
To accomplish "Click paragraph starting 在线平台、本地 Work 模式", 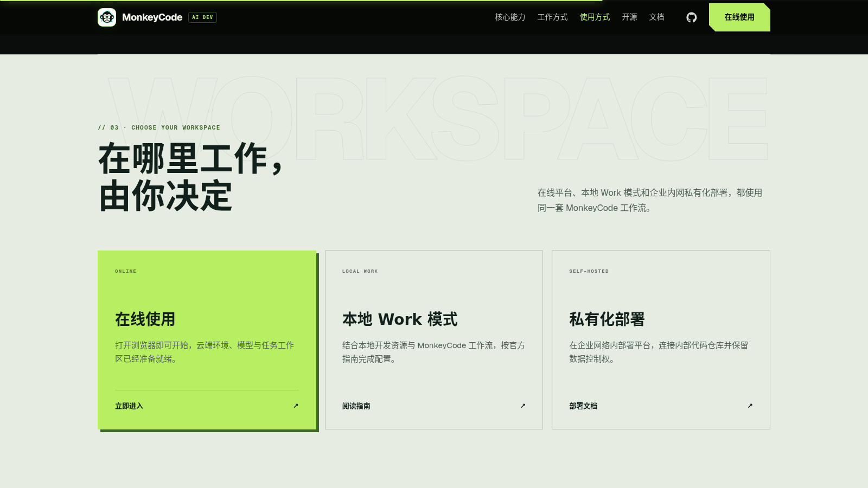I will point(650,200).
